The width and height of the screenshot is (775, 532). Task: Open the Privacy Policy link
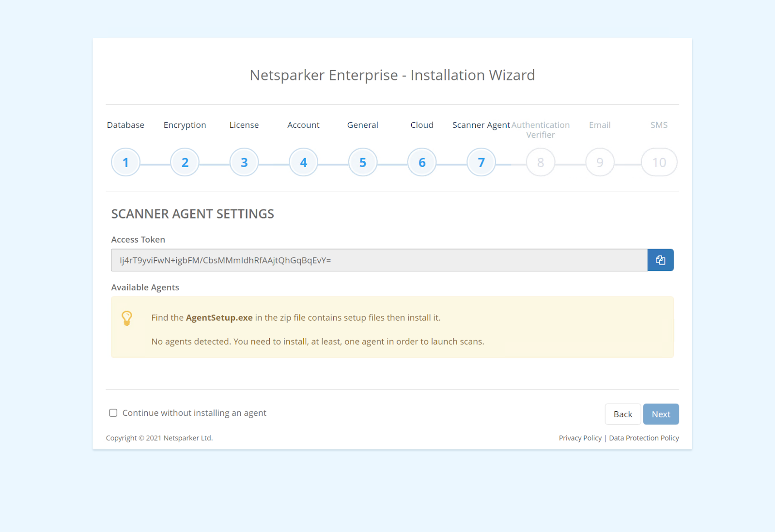pyautogui.click(x=580, y=438)
